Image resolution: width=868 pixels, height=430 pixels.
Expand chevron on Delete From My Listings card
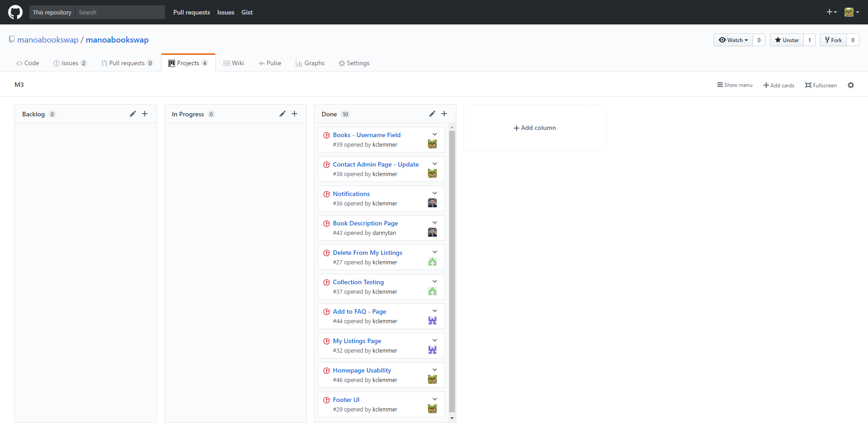coord(435,252)
